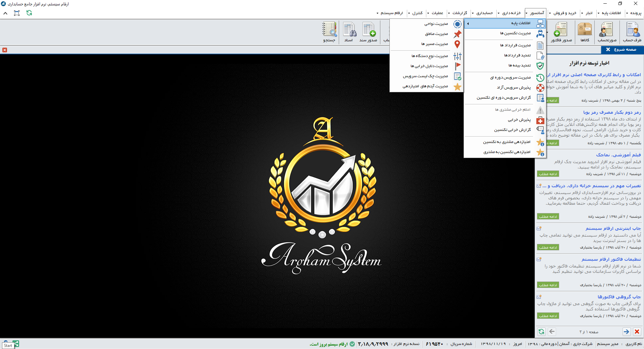Click the red map marker مسیر icon
Screen dimensions: 644x349
[x=457, y=44]
